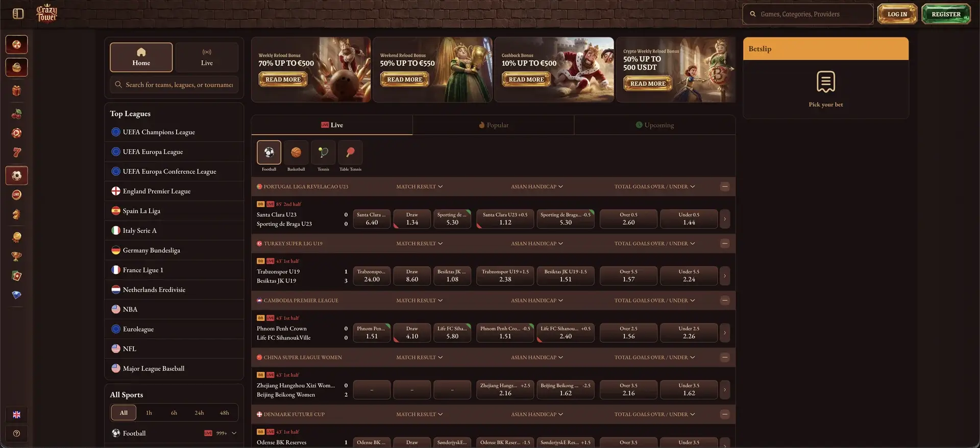Open Asian Handicap dropdown for Cambodia Premier League
The image size is (980, 448).
(x=537, y=300)
